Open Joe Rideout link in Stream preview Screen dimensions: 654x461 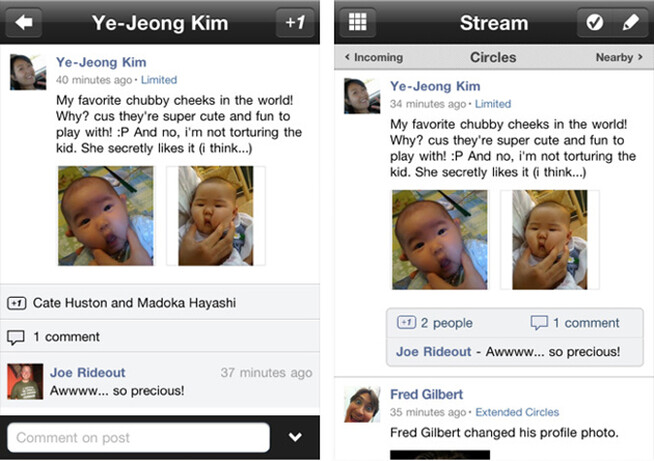(433, 352)
